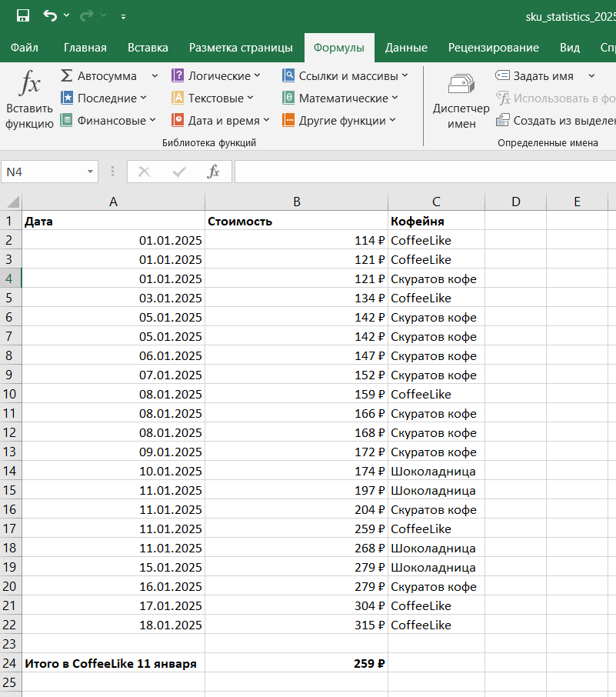Open the Insert Function fx ribbon button
Viewport: 616px width, 697px height.
29,97
